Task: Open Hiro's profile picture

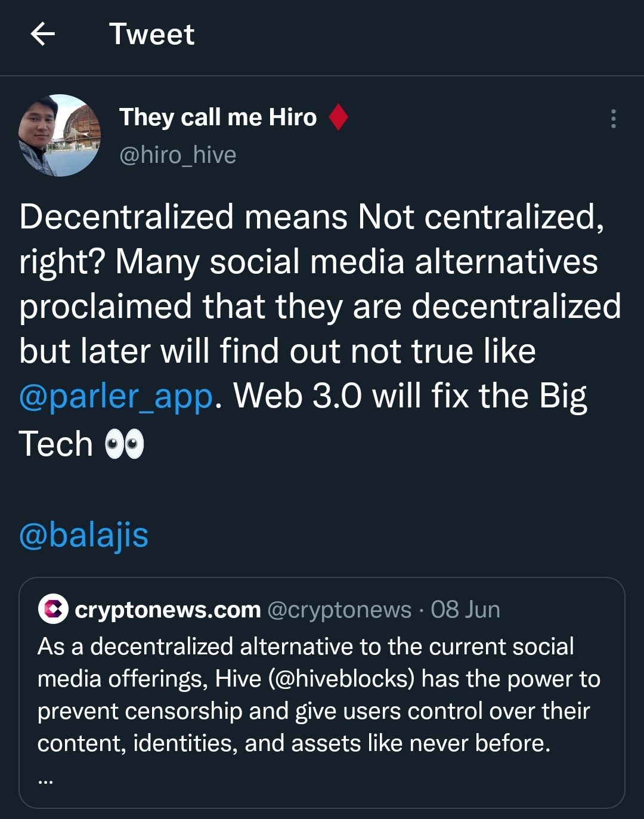Action: 60,135
